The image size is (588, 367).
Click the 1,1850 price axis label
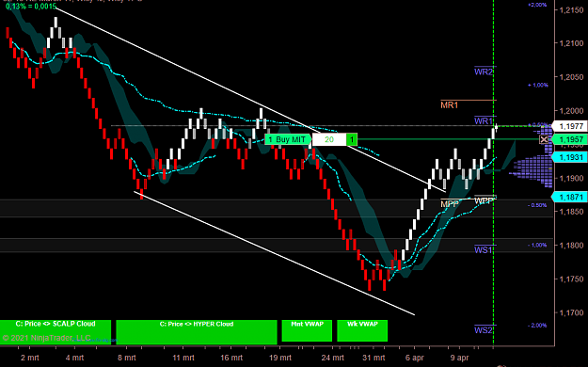tap(571, 212)
